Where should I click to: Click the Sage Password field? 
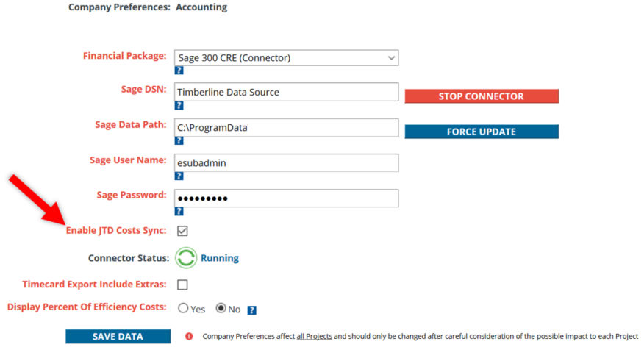[x=286, y=198]
